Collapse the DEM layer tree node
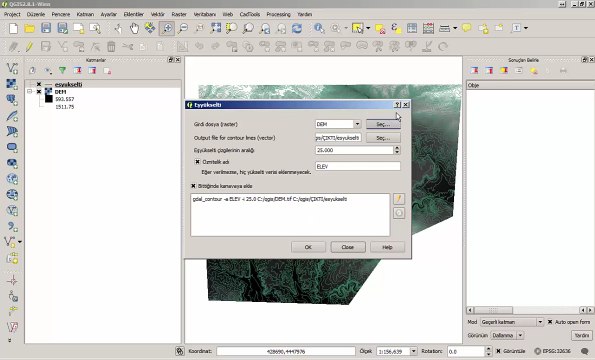The height and width of the screenshot is (360, 595). (29, 92)
